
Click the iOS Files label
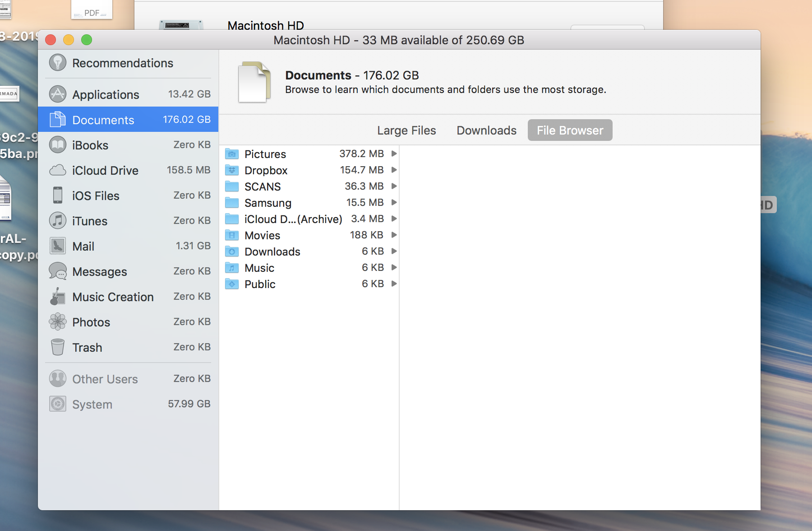point(96,196)
